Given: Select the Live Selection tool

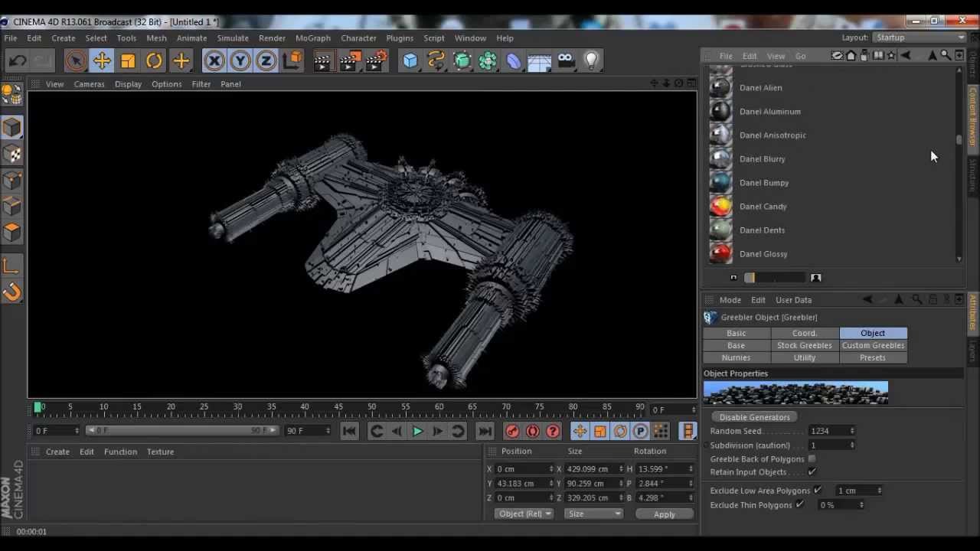Looking at the screenshot, I should pos(76,60).
